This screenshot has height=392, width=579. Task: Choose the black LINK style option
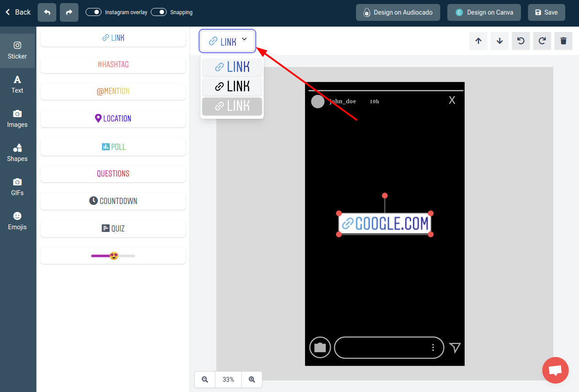[232, 86]
